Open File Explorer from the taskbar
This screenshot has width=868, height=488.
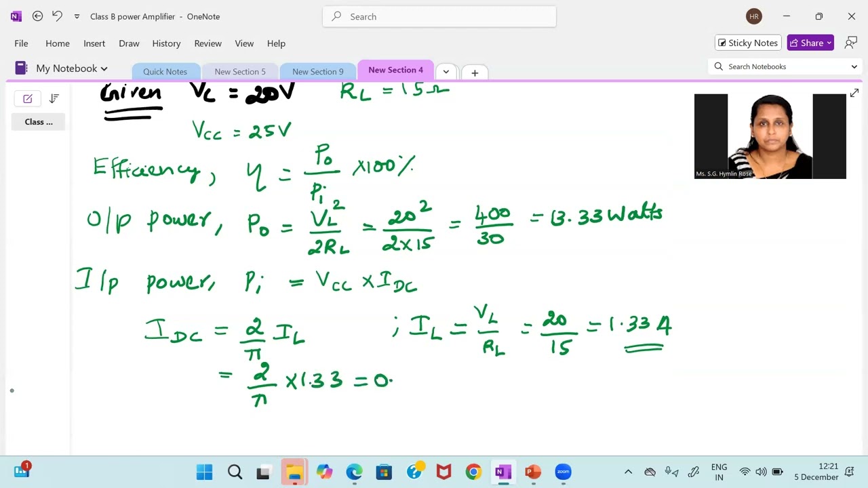click(x=294, y=472)
